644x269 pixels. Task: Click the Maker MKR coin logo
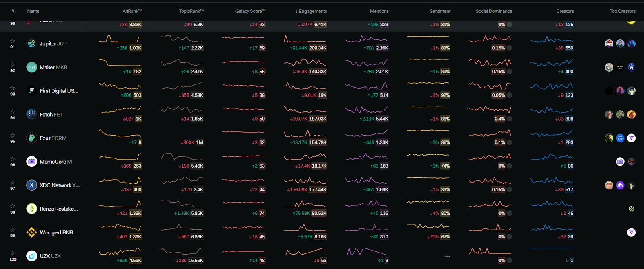click(x=31, y=67)
